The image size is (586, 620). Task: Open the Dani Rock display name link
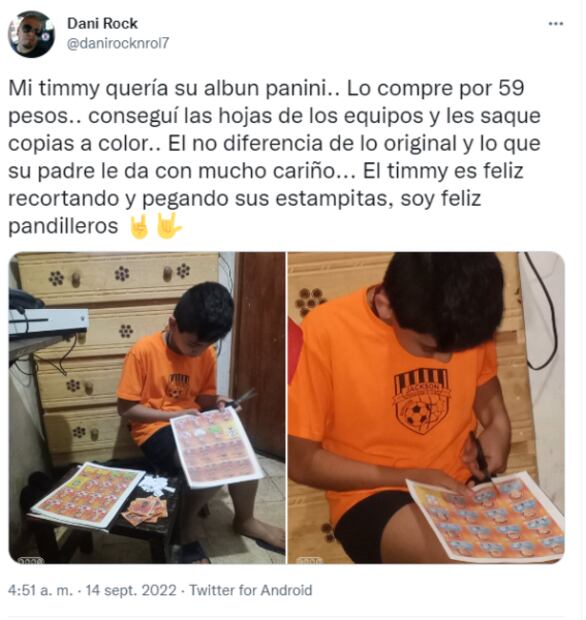pos(102,24)
